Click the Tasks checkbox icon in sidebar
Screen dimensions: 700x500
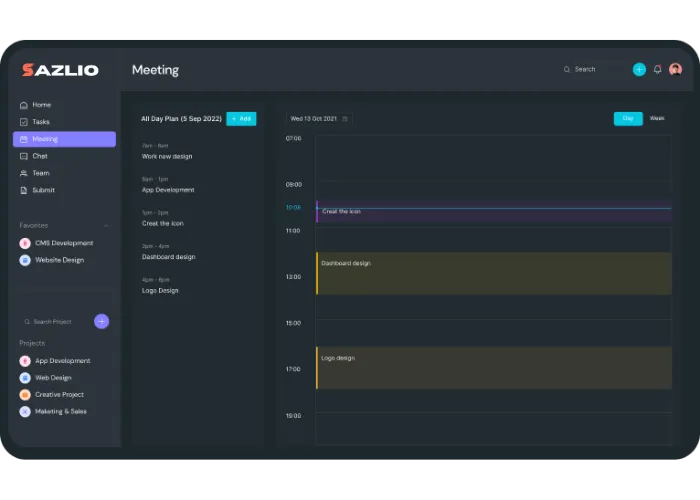click(24, 122)
